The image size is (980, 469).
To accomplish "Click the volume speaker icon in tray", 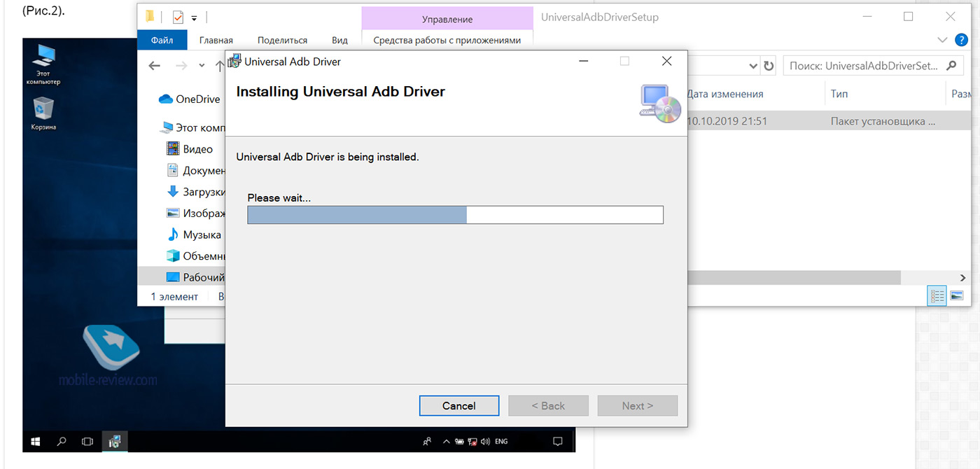I will 485,442.
